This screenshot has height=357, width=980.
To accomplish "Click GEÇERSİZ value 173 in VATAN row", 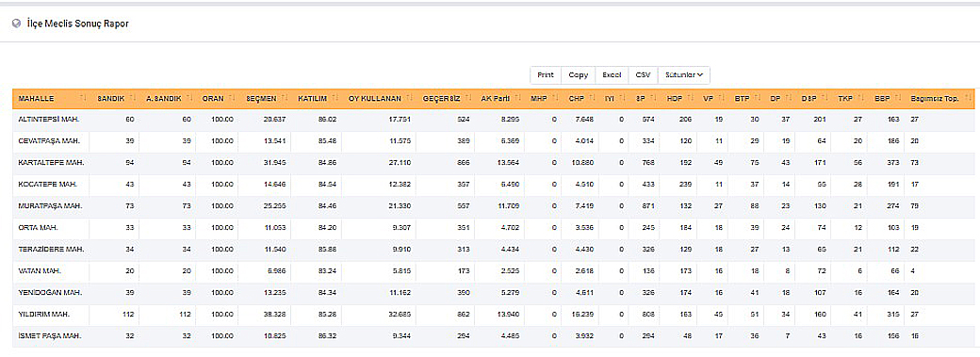I will point(463,270).
